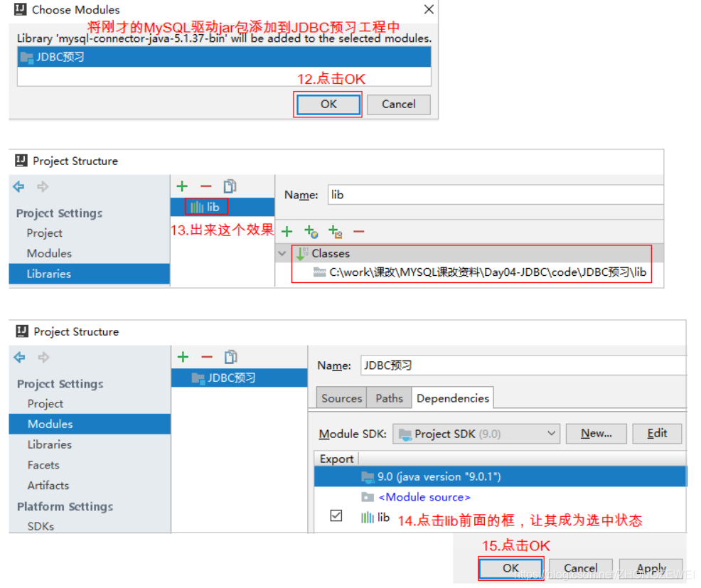Click Cancel in Choose Modules dialog
Viewport: 701px width, 588px height.
[x=398, y=105]
